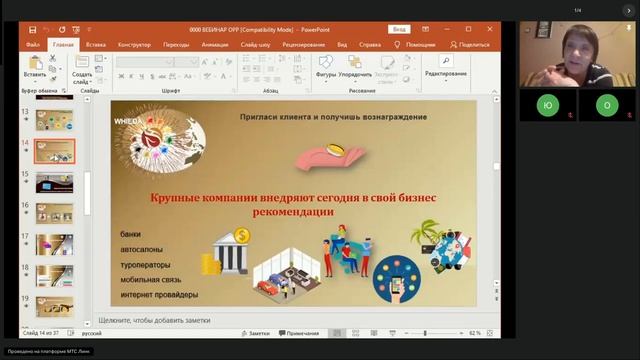Image resolution: width=640 pixels, height=360 pixels.
Task: Open the Файл menu
Action: [x=33, y=44]
